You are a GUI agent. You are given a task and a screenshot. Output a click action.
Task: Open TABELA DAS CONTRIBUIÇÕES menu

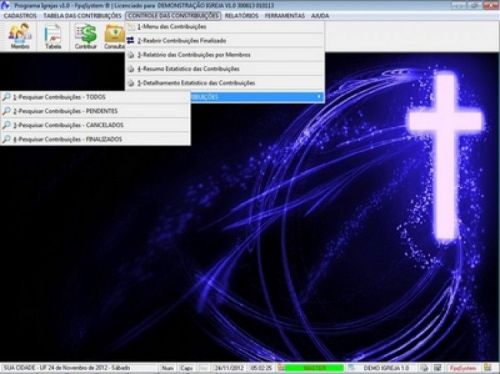[x=82, y=16]
